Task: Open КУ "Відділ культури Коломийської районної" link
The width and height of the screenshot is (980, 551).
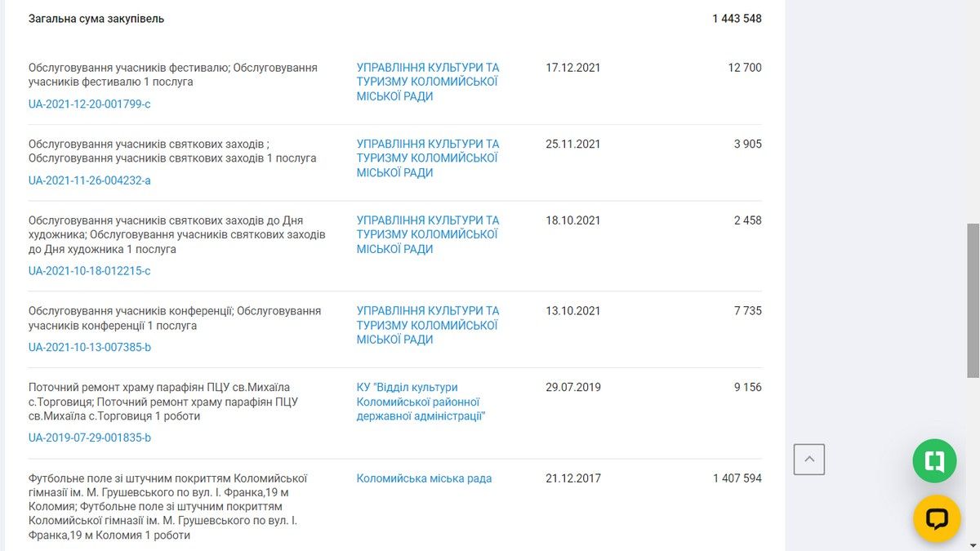Action: click(421, 402)
